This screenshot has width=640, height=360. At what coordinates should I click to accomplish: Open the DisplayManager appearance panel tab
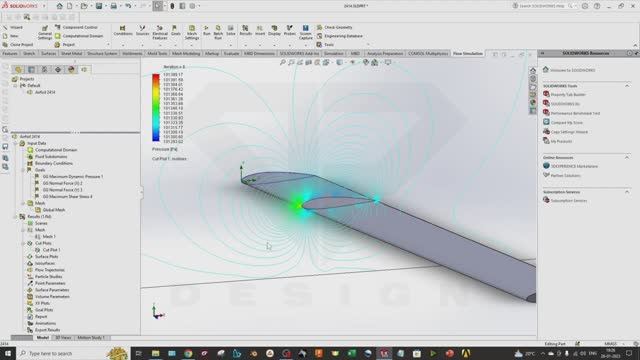point(71,69)
